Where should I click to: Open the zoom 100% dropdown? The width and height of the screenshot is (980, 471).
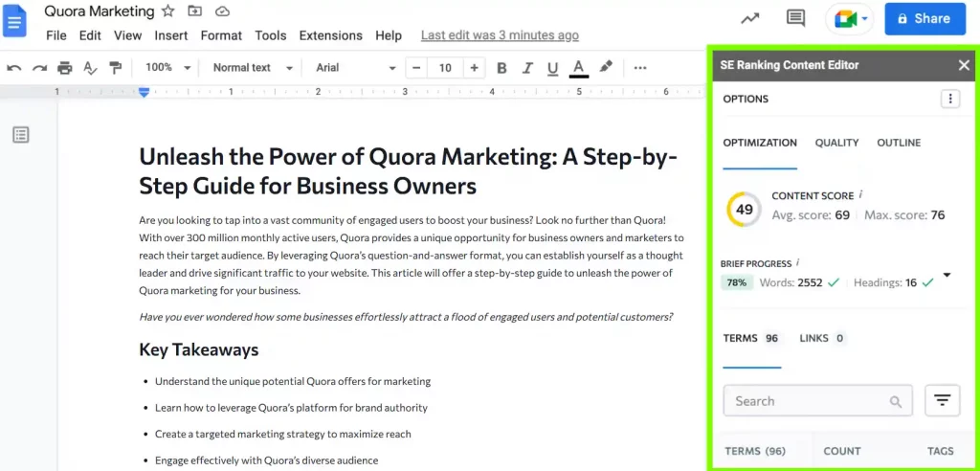168,68
